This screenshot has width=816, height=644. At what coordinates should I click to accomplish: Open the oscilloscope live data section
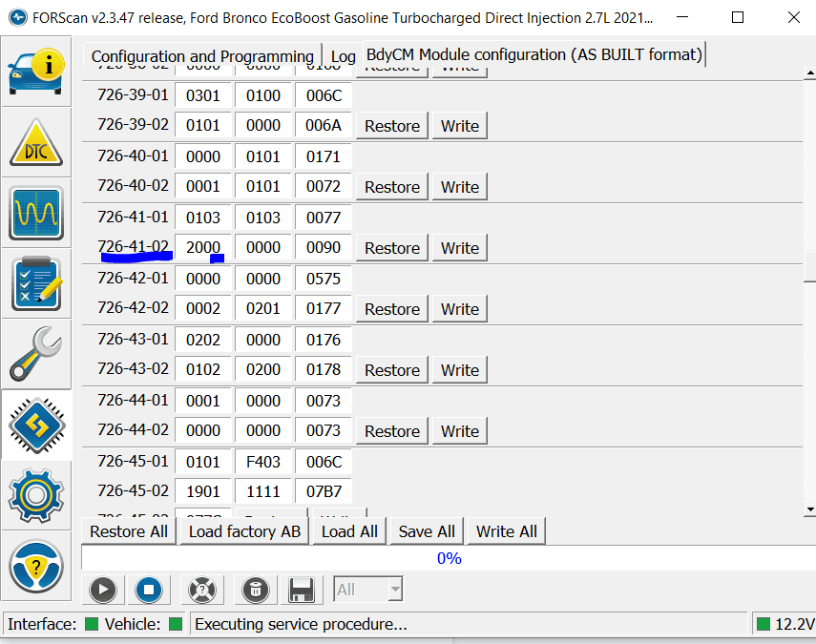tap(36, 213)
